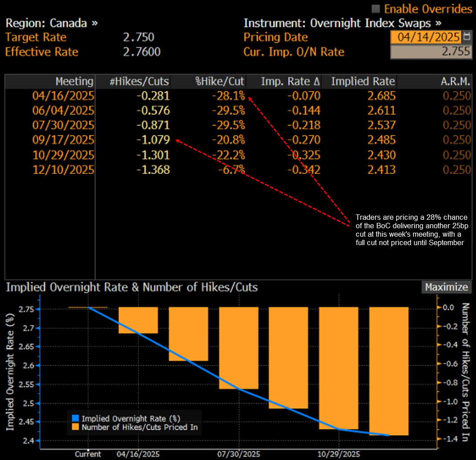Click the implied rate change -0.070
This screenshot has height=460, width=476.
tap(304, 96)
